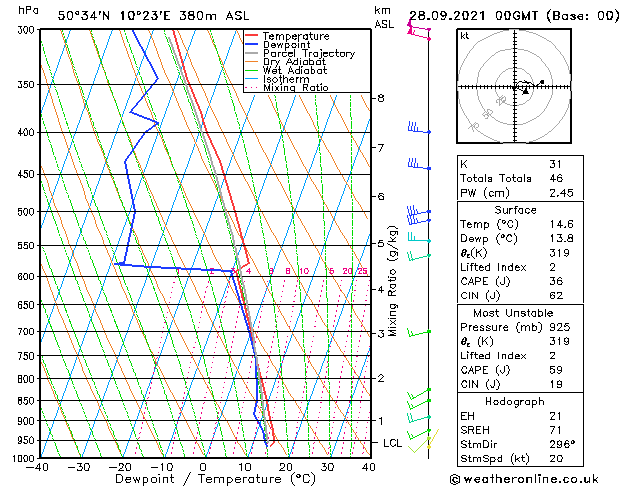Click the 500 hPa pressure label
Screen dimensions: 629x486
click(x=28, y=212)
